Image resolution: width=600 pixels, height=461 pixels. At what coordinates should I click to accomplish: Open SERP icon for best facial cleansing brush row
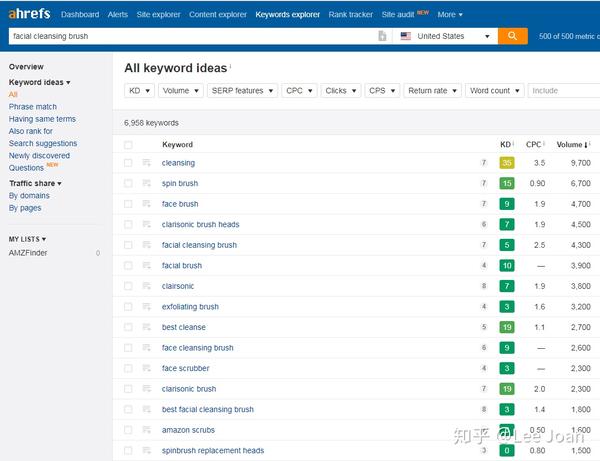click(x=147, y=409)
